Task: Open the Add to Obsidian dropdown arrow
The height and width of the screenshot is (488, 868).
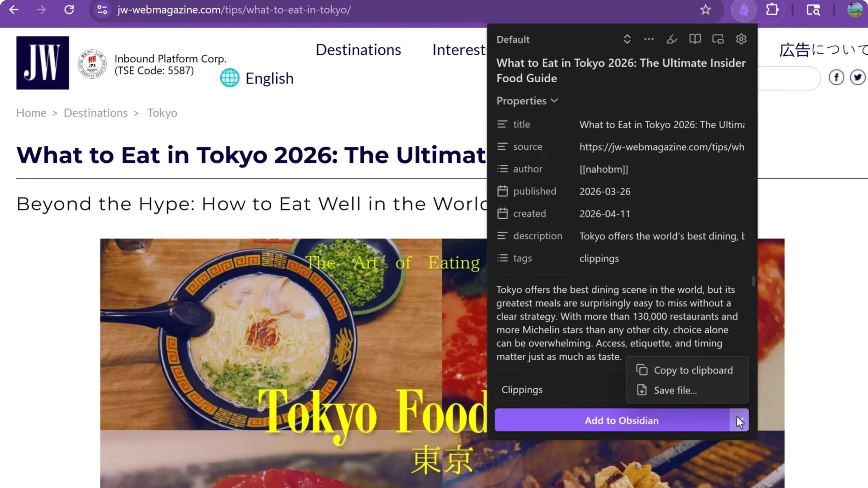Action: pos(739,420)
